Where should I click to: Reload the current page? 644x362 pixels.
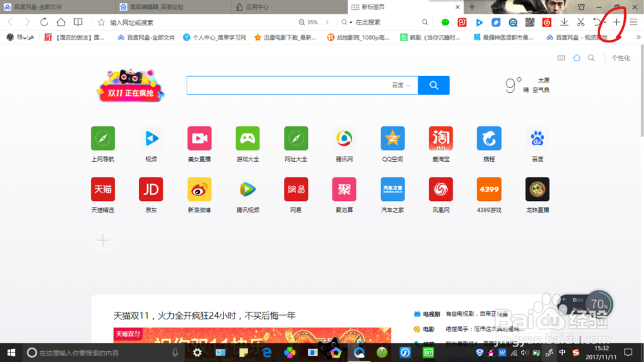(44, 22)
